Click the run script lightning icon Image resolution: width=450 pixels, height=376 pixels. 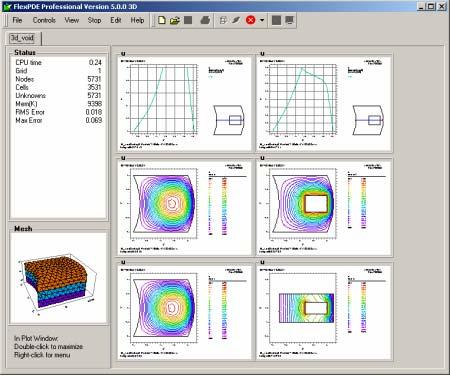pyautogui.click(x=236, y=20)
